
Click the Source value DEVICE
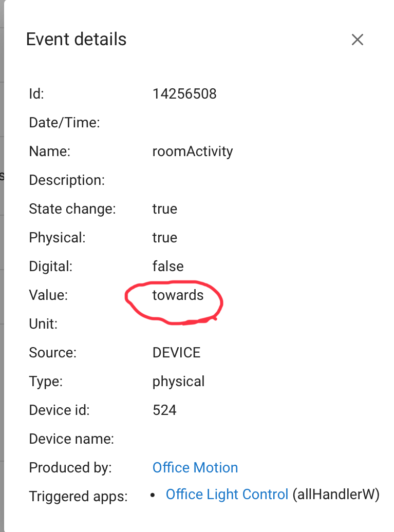pos(176,353)
